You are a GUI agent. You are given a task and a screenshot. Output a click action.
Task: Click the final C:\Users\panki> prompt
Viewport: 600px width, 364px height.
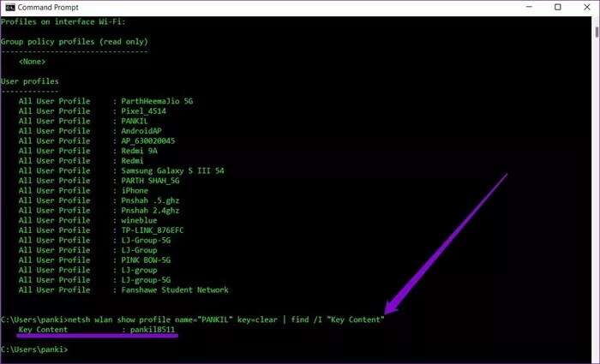pyautogui.click(x=34, y=349)
